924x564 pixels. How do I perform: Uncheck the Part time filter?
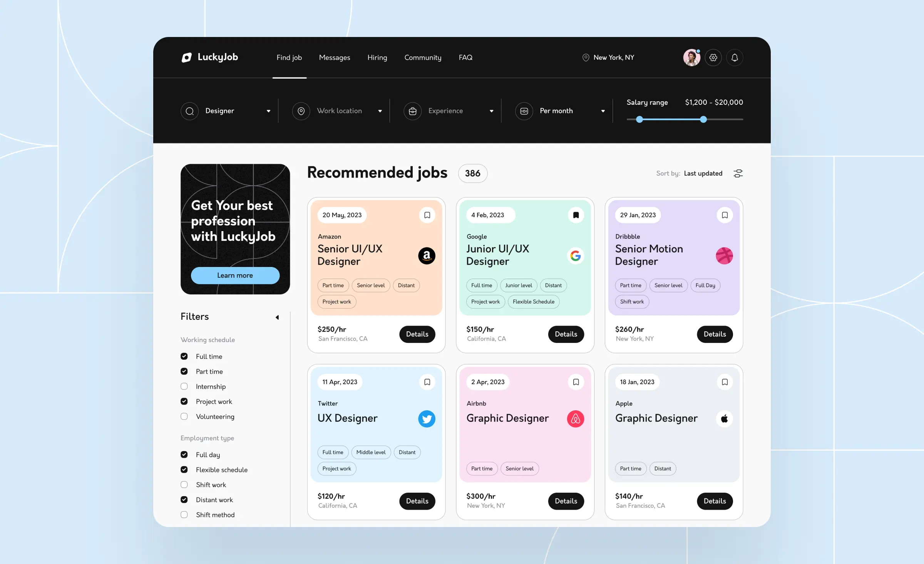click(x=184, y=371)
